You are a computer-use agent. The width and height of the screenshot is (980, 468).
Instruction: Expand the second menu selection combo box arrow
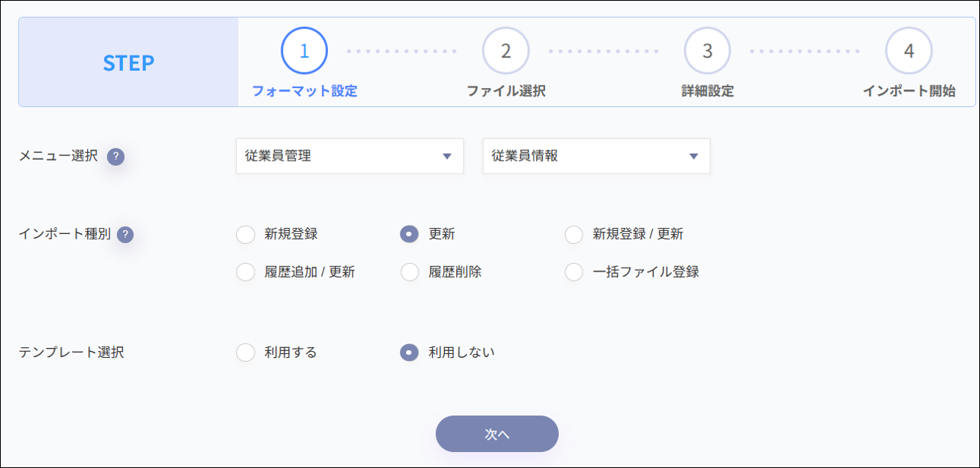[693, 156]
